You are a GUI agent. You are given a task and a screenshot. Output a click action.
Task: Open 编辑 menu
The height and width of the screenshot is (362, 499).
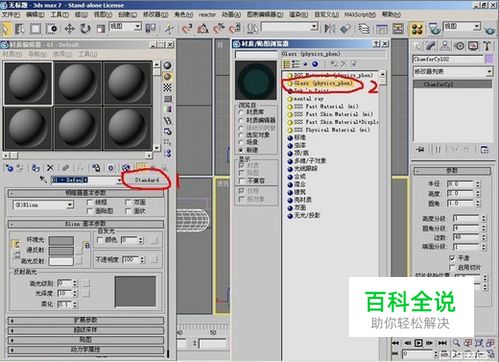click(x=35, y=14)
